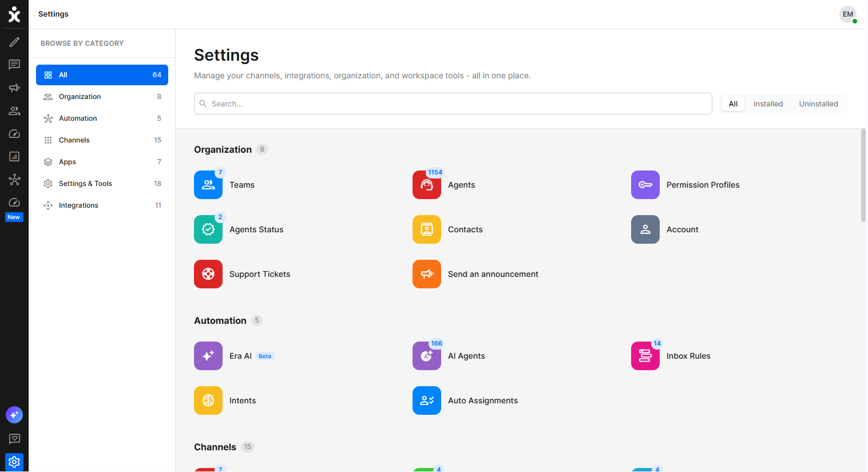Click the Agents label
Viewport: 868px width, 472px height.
[462, 185]
